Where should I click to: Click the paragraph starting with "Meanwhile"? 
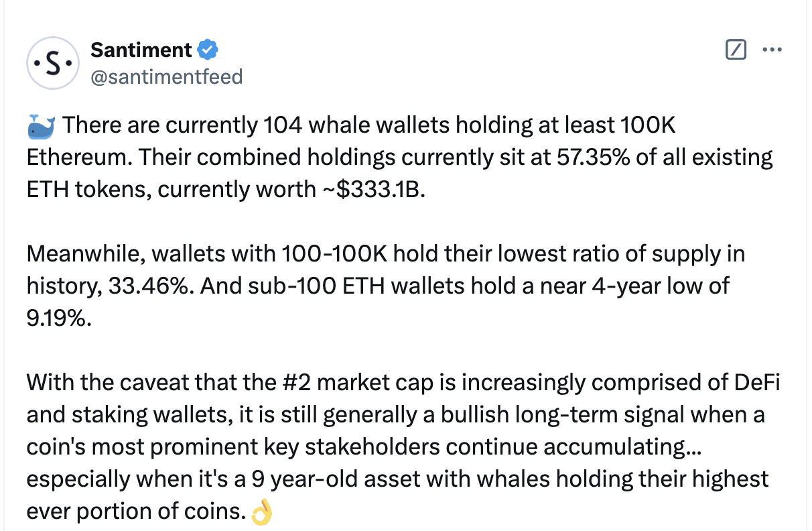pyautogui.click(x=386, y=286)
